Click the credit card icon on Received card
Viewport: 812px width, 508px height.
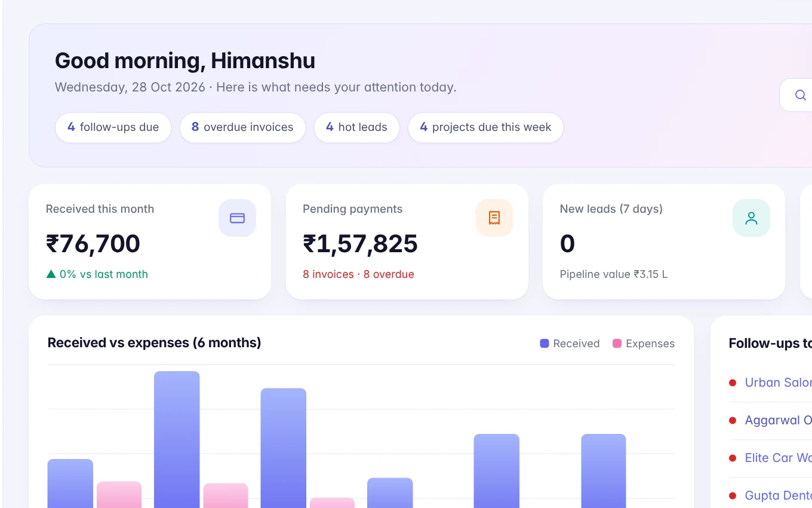point(238,218)
